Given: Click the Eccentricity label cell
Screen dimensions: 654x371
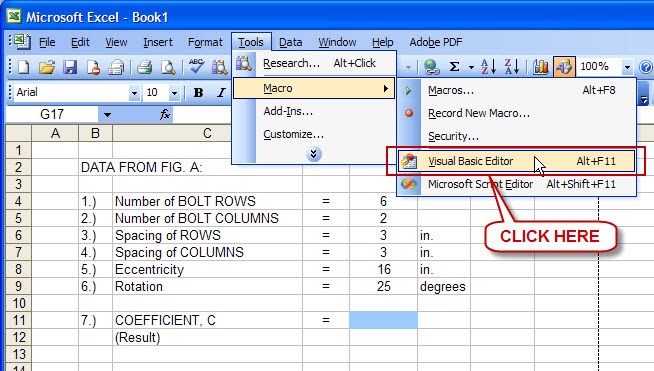Looking at the screenshot, I should coord(207,269).
